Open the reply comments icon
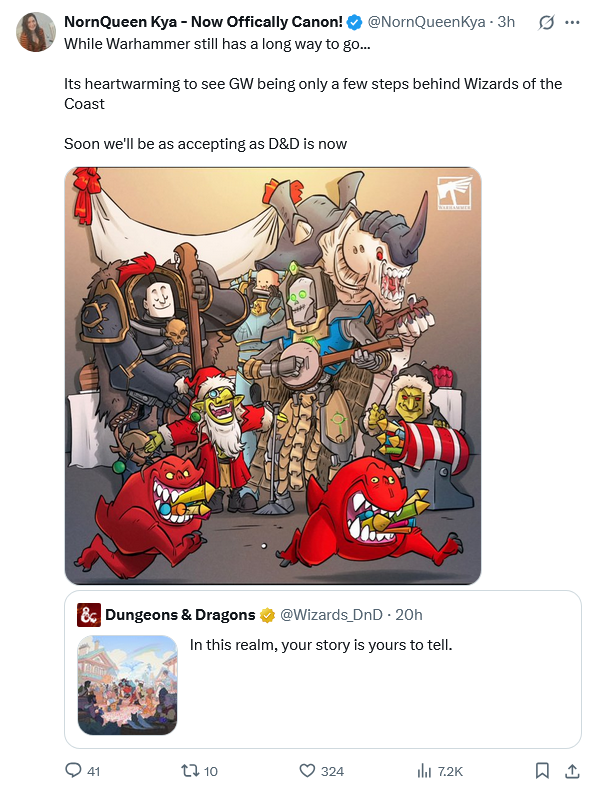The width and height of the screenshot is (598, 793). pos(73,770)
